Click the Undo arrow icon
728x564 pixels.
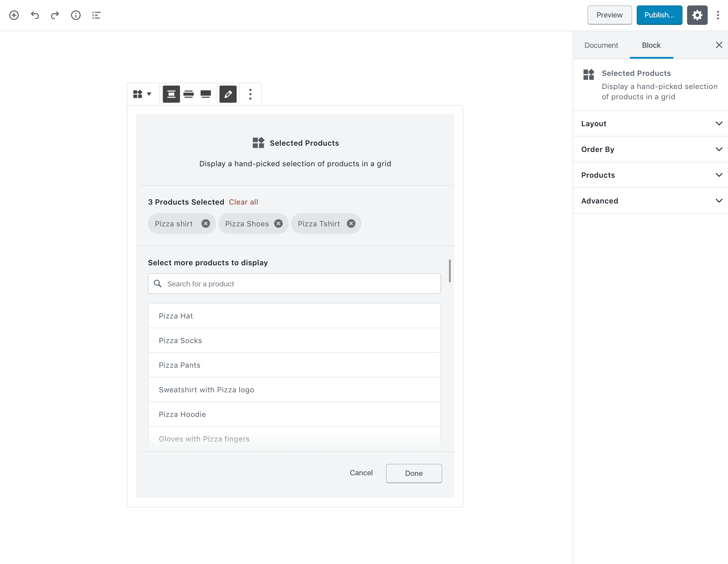[35, 15]
